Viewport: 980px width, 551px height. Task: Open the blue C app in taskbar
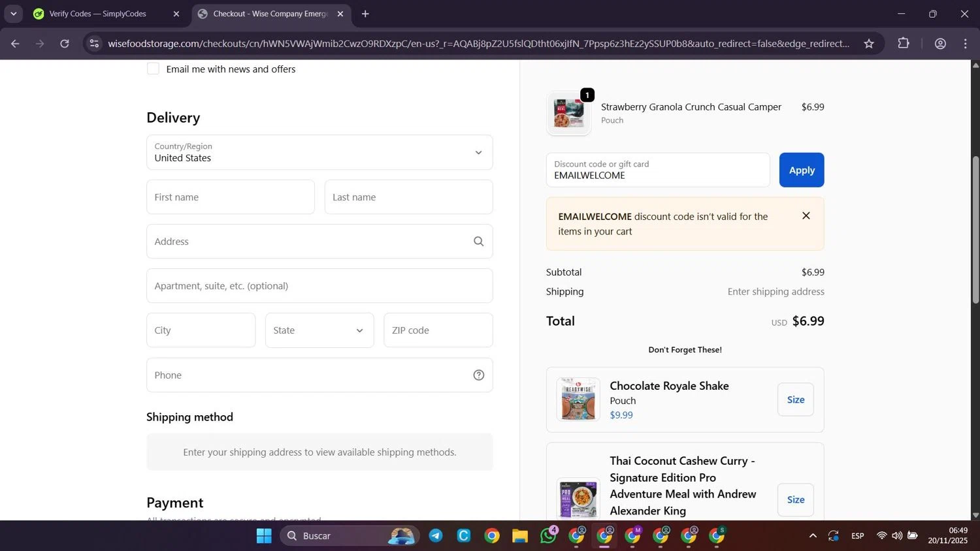464,536
